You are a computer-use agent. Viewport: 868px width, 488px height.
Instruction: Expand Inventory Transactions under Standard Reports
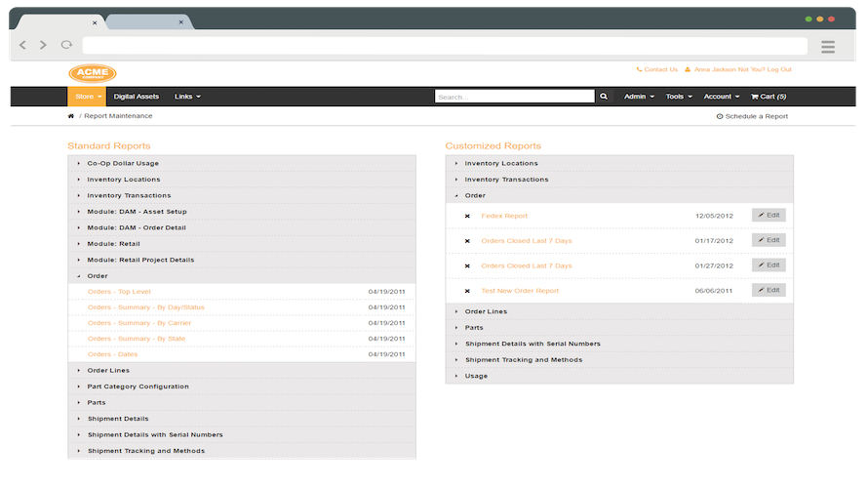click(242, 195)
